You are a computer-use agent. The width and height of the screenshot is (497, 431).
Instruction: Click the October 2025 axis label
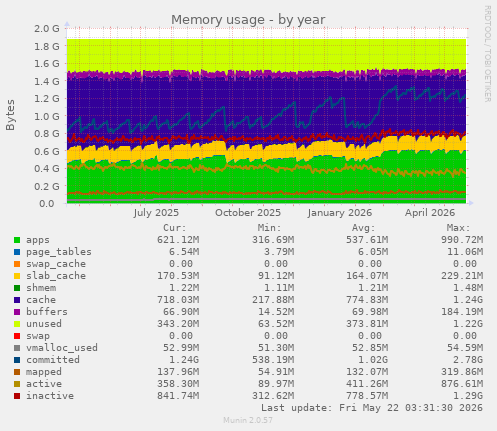pyautogui.click(x=248, y=213)
